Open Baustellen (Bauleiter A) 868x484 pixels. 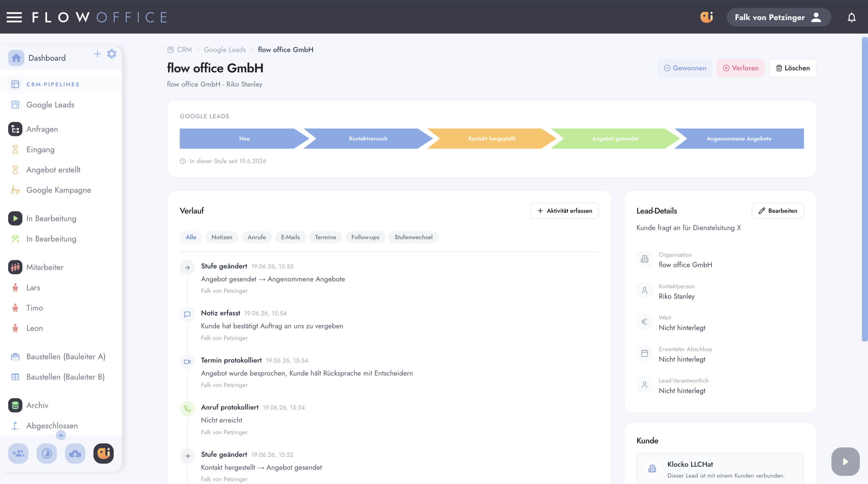pyautogui.click(x=65, y=357)
